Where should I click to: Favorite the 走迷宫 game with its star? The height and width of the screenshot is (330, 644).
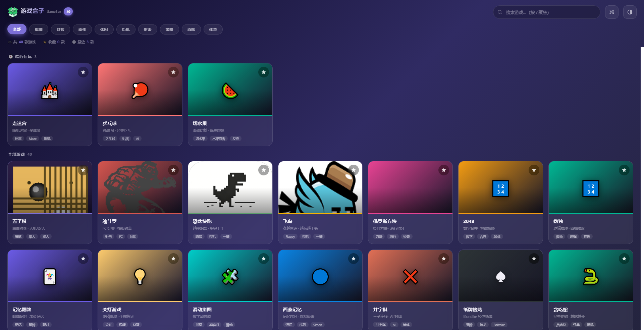(x=83, y=72)
